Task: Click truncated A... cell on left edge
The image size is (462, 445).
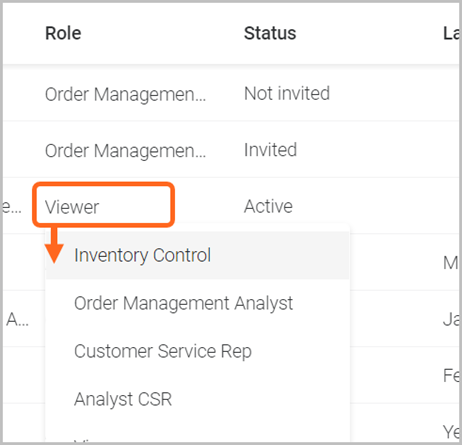Action: coord(18,320)
